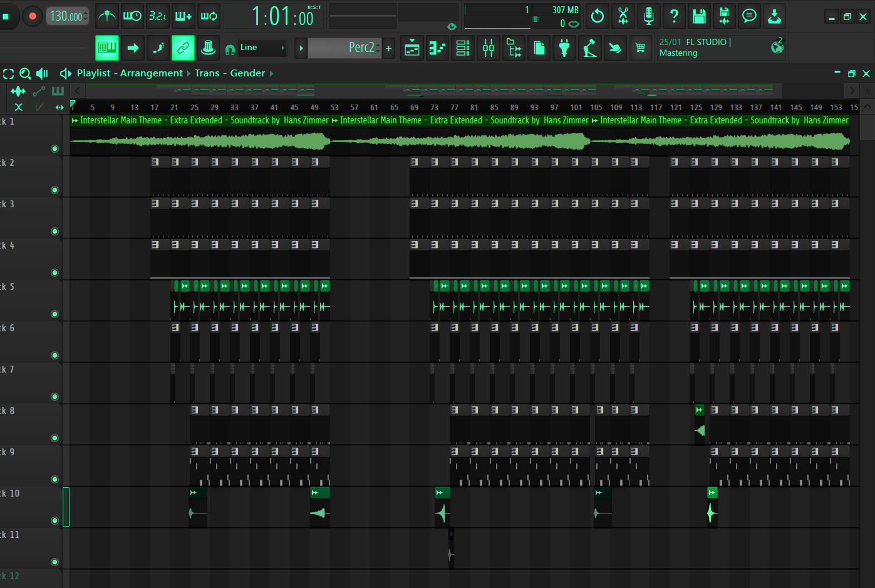Open the clip menu on Track 8 audio clip
Viewport: 875px width, 588px height.
coord(699,410)
